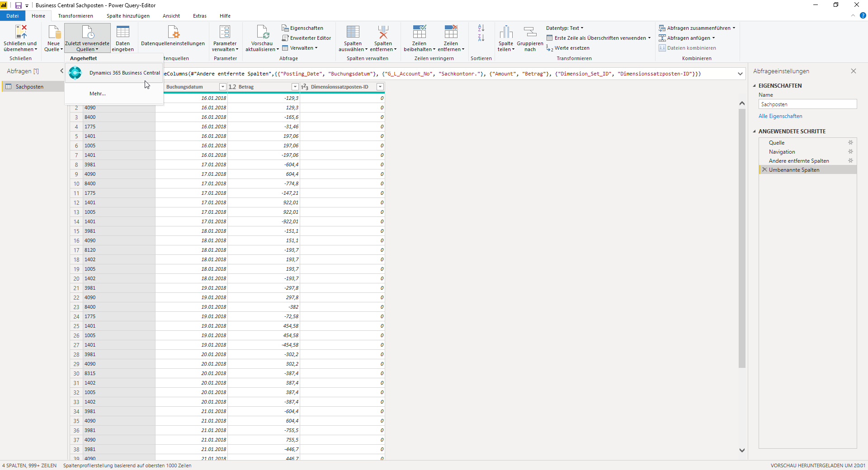Toggle Zuletzt verwendete Quellen dropdown
Image resolution: width=868 pixels, height=470 pixels.
tap(87, 38)
